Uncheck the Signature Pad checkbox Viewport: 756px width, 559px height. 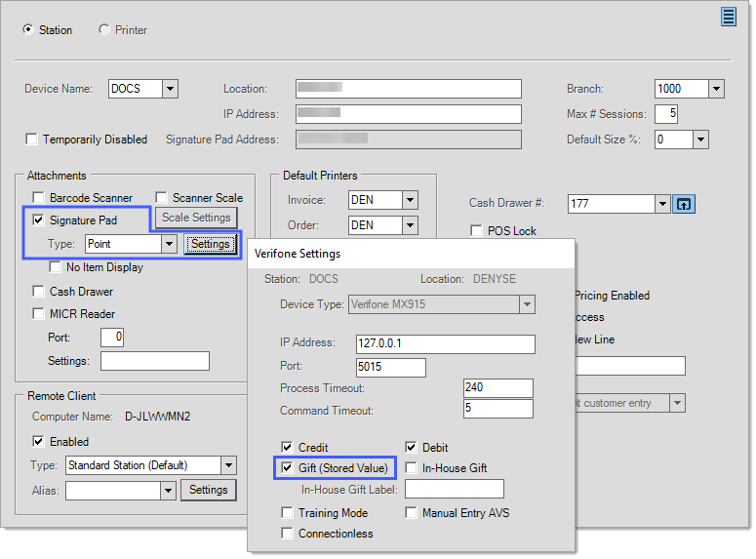(38, 220)
